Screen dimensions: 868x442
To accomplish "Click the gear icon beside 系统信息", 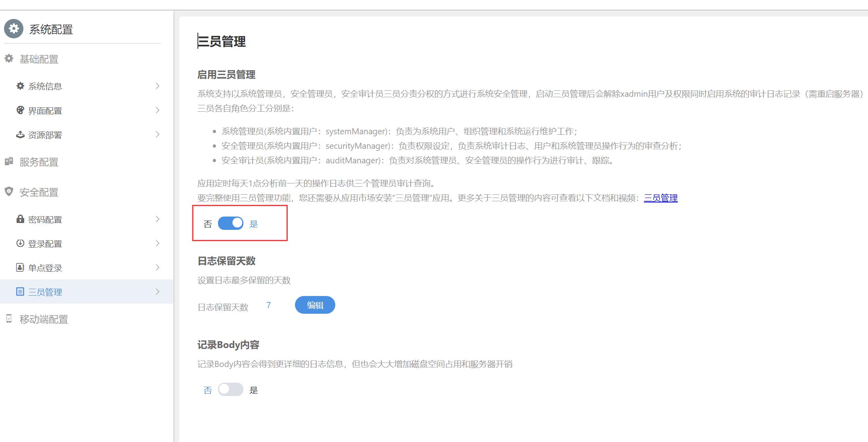I will pos(20,86).
